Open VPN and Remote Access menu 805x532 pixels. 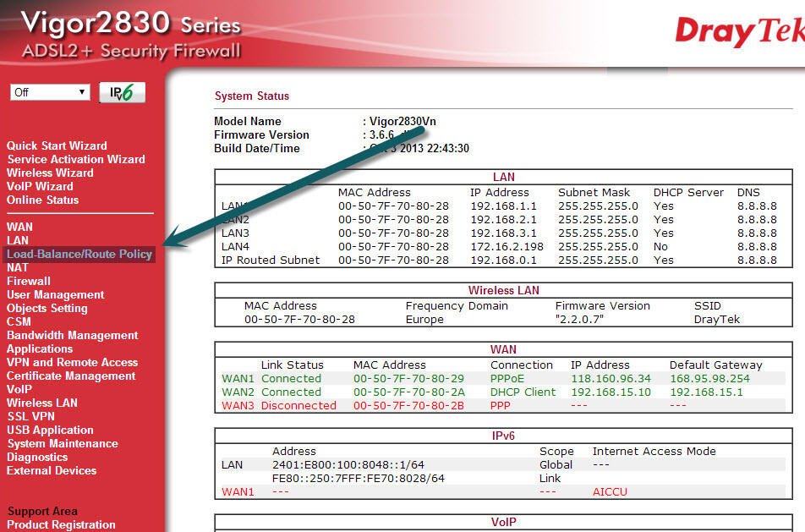pos(72,362)
